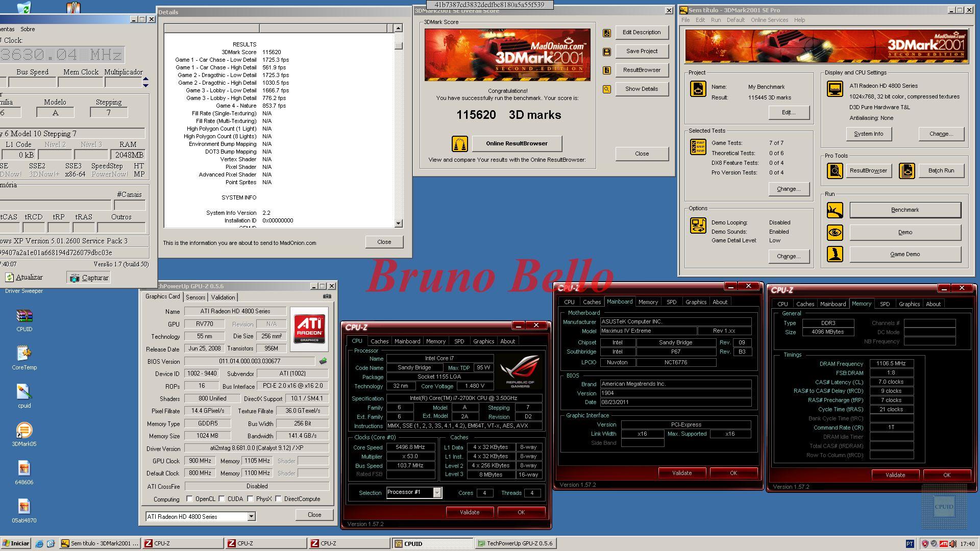Enable the CUDA checkbox in GPU-Z
Image resolution: width=980 pixels, height=551 pixels.
coord(222,499)
